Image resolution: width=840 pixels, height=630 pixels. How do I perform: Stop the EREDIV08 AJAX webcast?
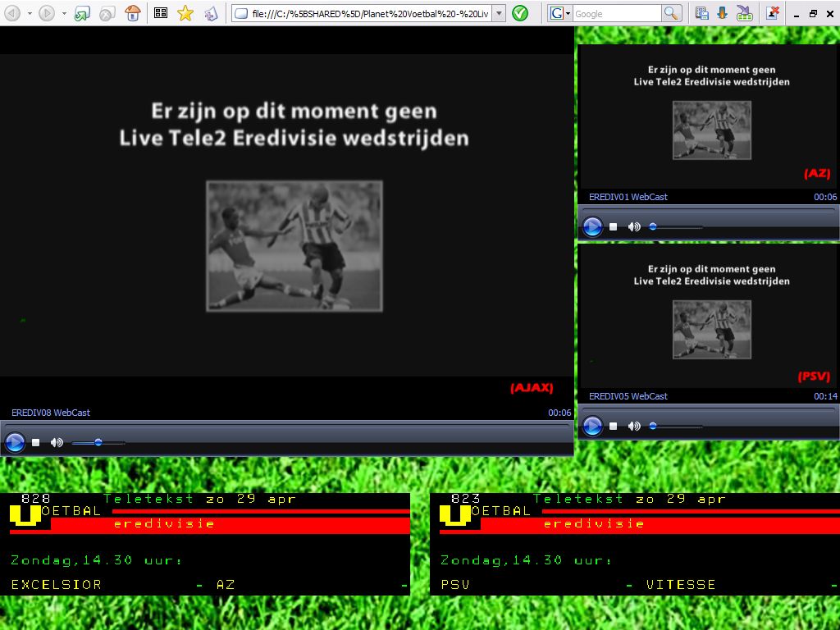click(36, 442)
